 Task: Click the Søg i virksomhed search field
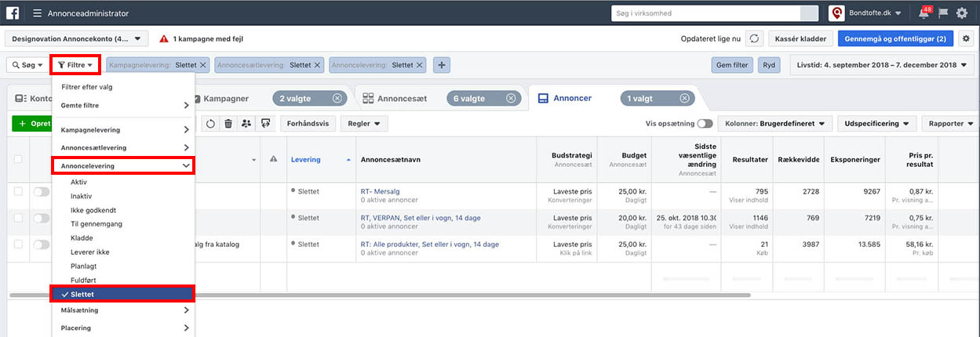point(706,13)
